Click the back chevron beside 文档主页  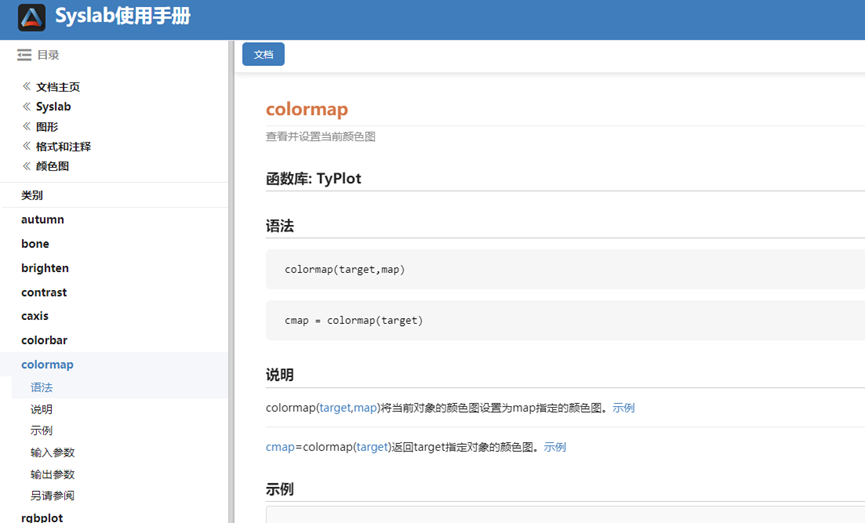tap(26, 86)
